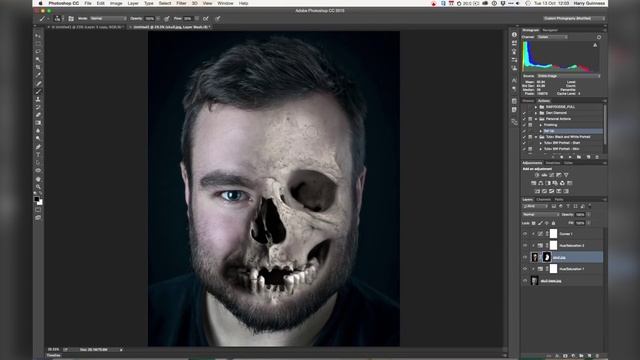This screenshot has width=640, height=360.
Task: Select the Clone Stamp tool
Action: coord(38,99)
